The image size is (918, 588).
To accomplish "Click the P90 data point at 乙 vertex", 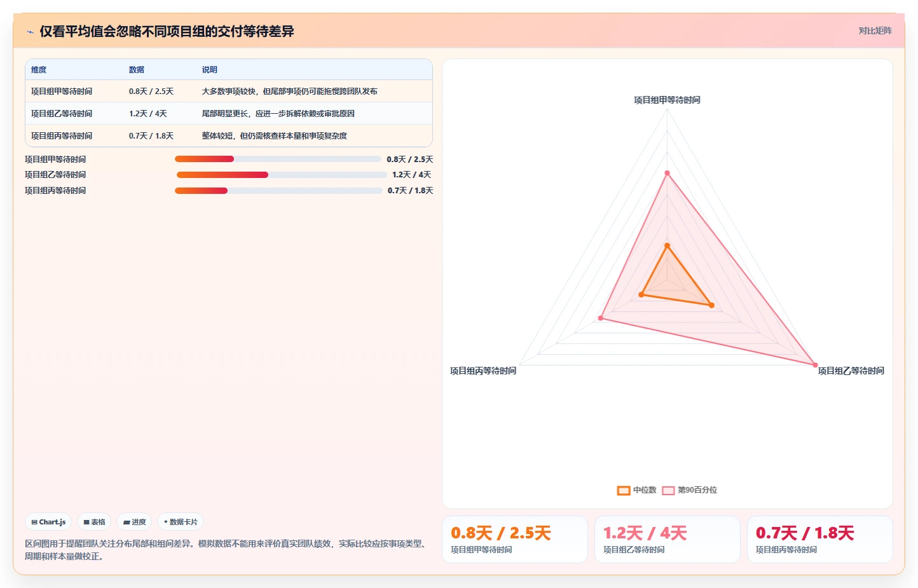I will [815, 365].
